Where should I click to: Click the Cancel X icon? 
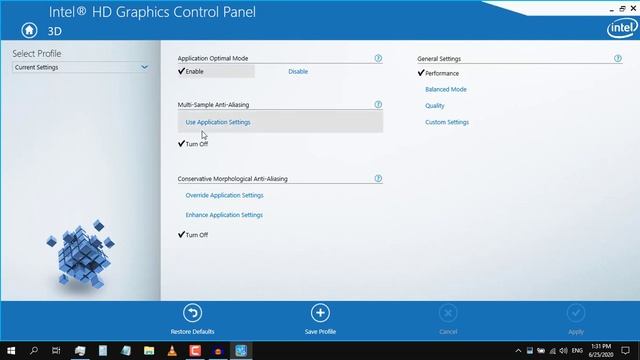(x=448, y=313)
